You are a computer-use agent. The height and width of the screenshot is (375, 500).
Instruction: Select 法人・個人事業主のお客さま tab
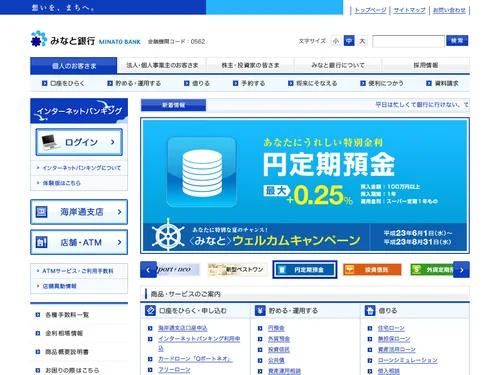point(162,65)
